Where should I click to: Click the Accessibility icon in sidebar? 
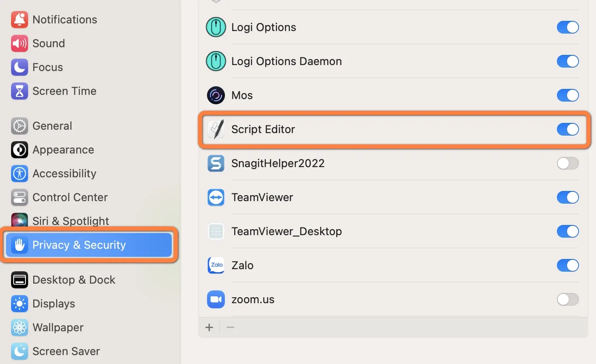(x=20, y=173)
